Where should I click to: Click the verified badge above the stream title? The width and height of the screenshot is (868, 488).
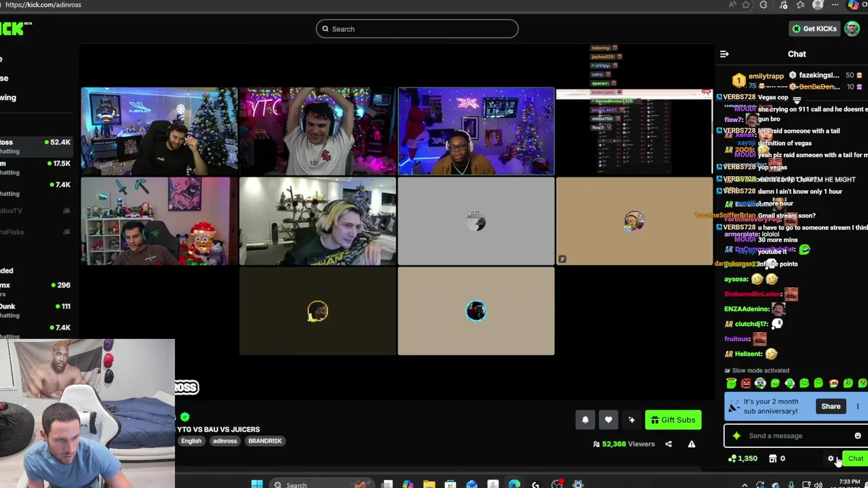click(185, 417)
